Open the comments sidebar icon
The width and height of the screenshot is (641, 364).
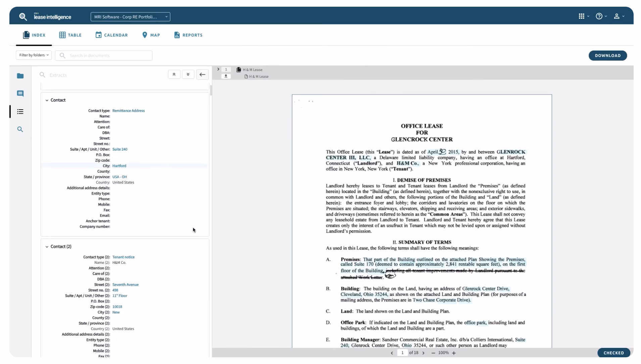click(x=20, y=94)
